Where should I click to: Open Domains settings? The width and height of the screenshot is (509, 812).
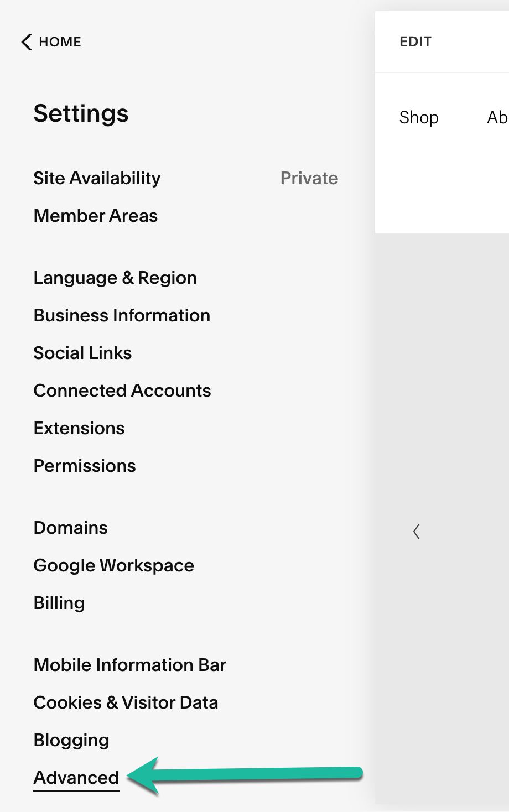[x=70, y=528]
